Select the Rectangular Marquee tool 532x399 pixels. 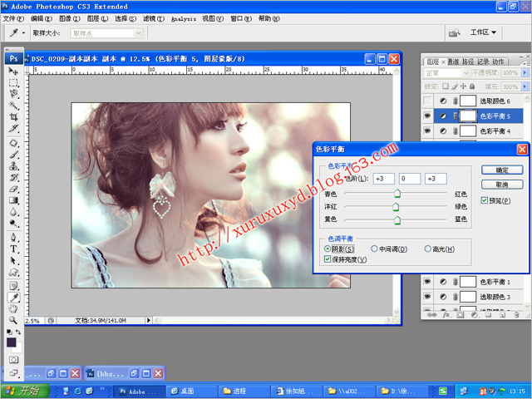click(13, 82)
